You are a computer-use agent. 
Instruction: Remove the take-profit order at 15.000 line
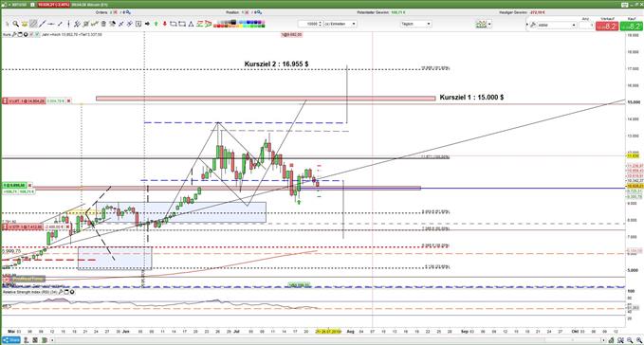[68, 100]
